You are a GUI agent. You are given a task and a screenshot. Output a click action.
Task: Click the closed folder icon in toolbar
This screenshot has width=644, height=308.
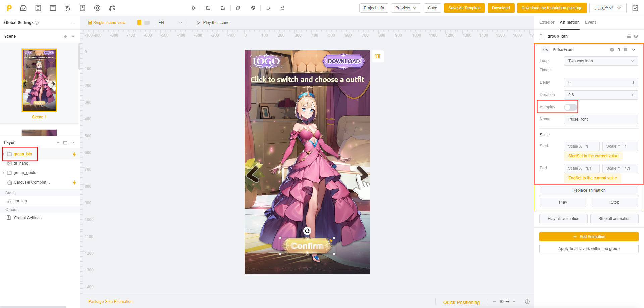(208, 8)
